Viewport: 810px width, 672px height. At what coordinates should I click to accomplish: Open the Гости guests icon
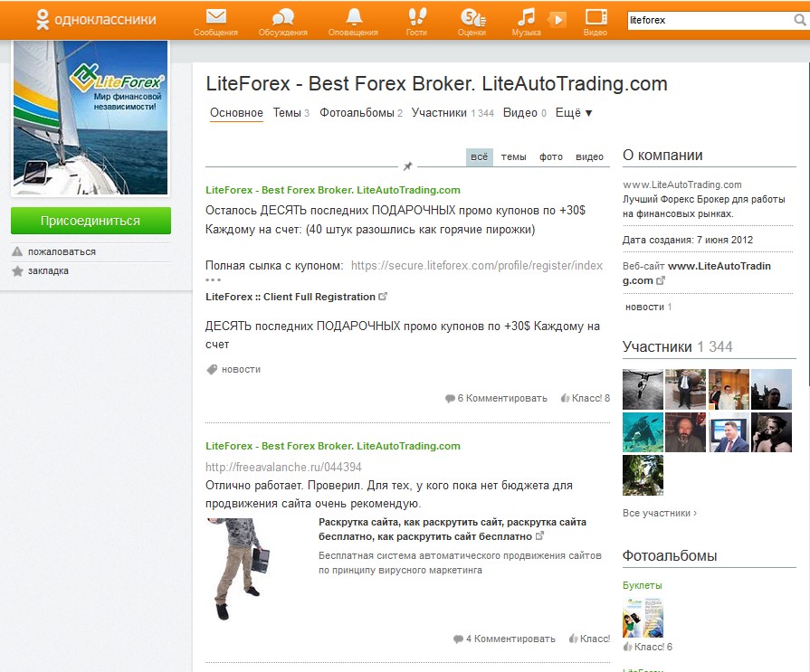[416, 23]
